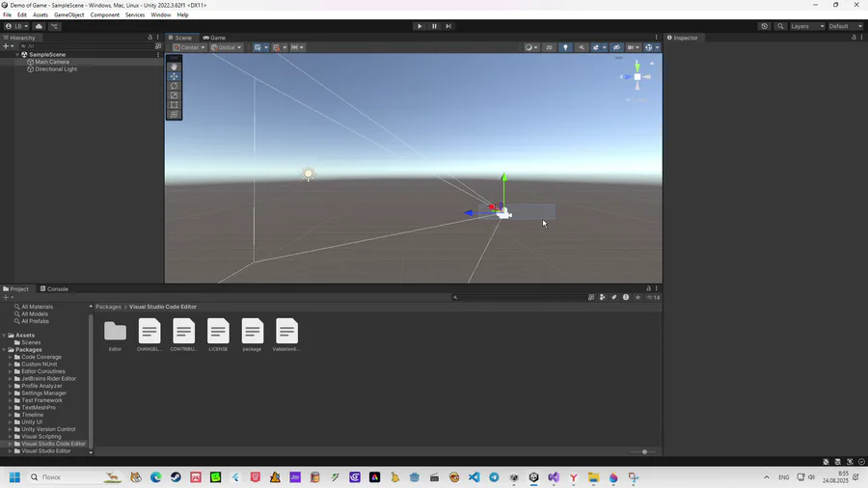Open the draw mode shading dropdown

tap(531, 47)
